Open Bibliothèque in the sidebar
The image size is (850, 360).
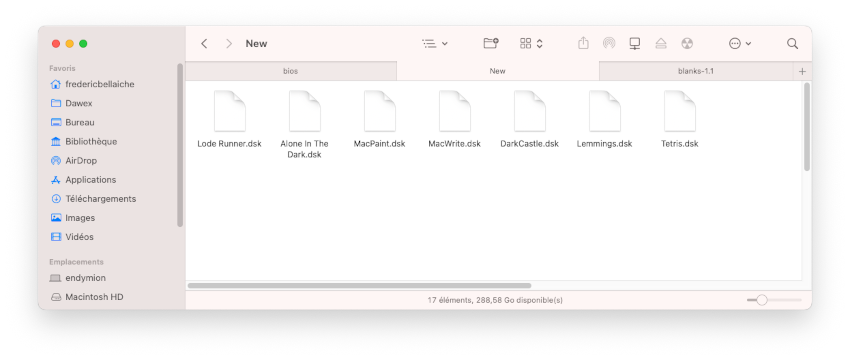(83, 142)
